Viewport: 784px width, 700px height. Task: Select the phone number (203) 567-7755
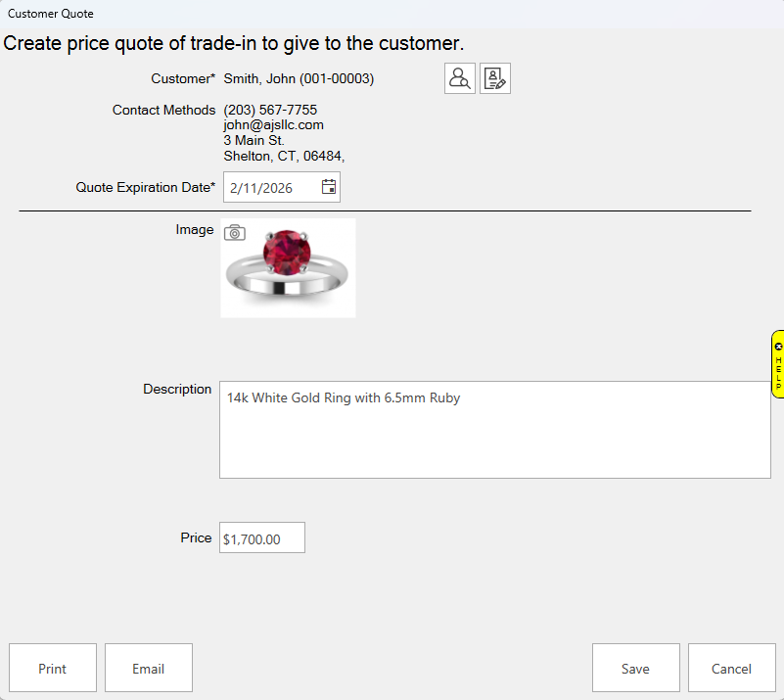pyautogui.click(x=270, y=110)
